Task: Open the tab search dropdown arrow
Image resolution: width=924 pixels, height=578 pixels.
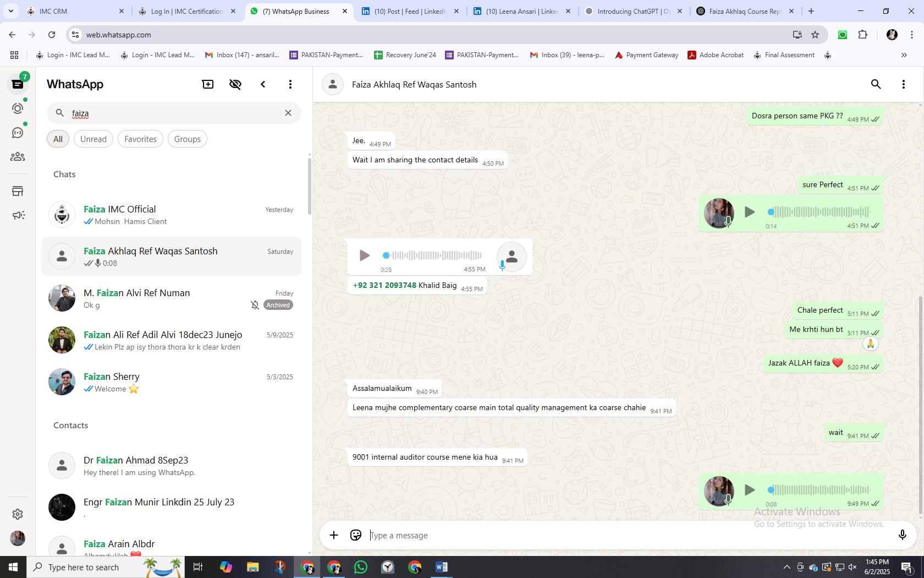Action: tap(10, 11)
